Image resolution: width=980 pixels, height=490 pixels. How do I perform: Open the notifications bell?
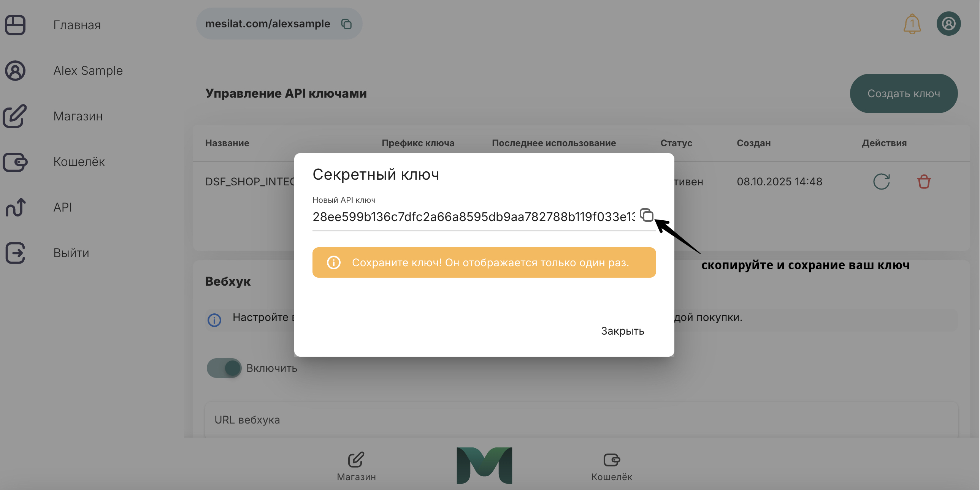[913, 24]
